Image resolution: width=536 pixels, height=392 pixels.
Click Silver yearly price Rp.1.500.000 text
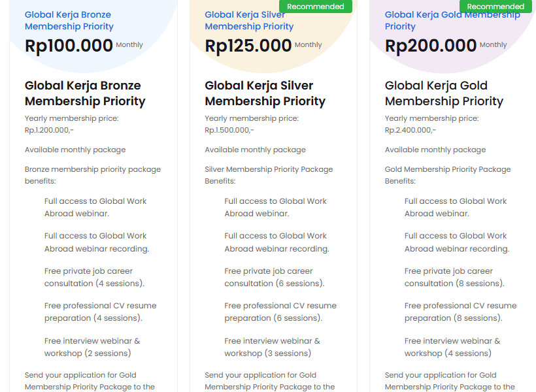point(229,130)
